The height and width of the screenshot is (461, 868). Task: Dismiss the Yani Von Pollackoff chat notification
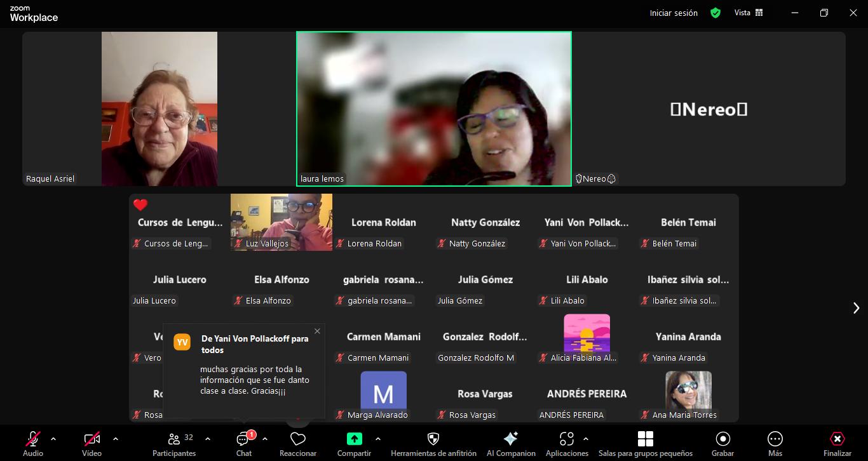[317, 331]
